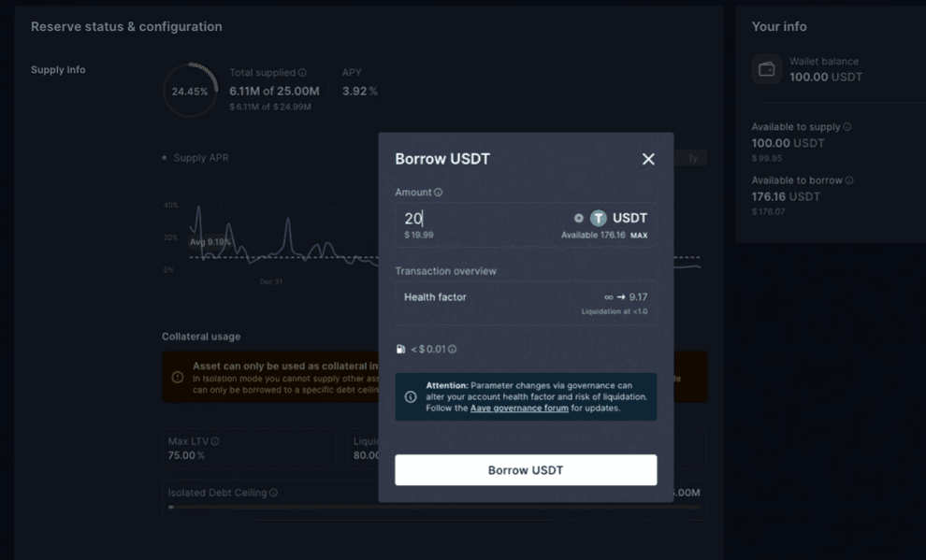
Task: Click the 24.45% supply utilization circle
Action: click(x=190, y=92)
